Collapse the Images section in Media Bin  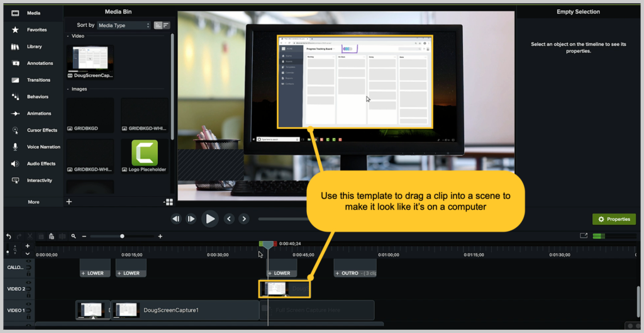(x=68, y=89)
